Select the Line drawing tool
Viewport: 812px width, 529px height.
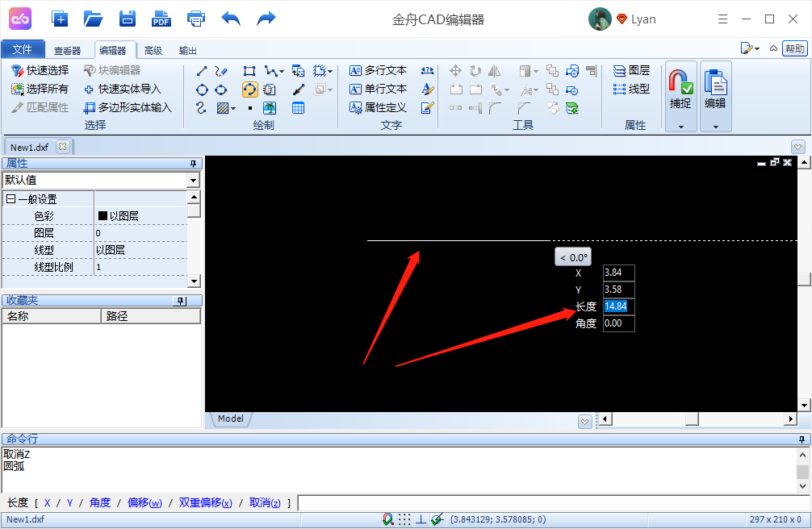pos(202,71)
